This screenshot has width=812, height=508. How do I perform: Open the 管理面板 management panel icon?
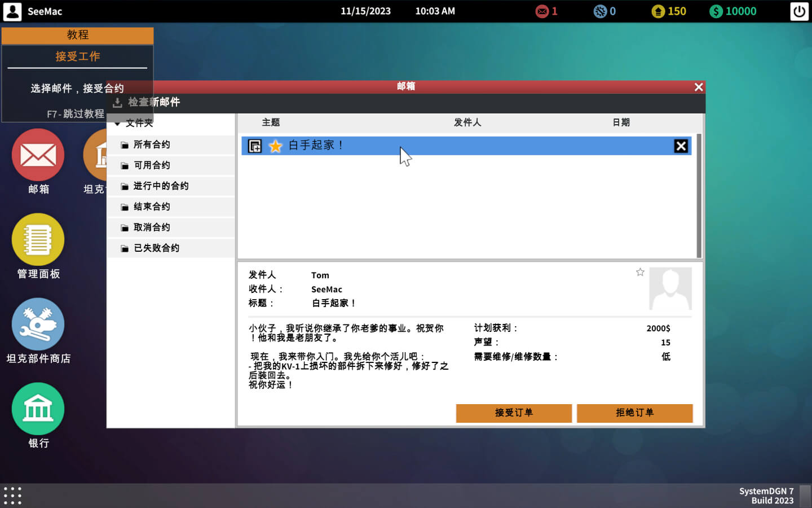38,240
